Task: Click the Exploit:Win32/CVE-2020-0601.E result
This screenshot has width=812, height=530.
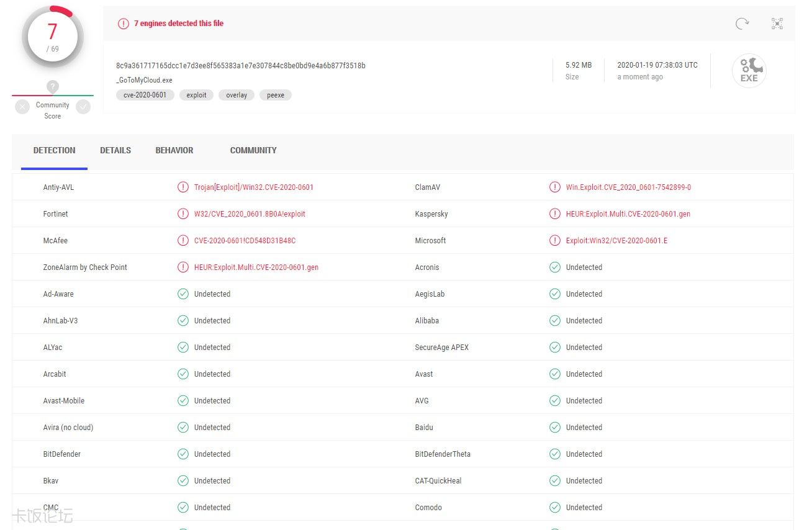Action: pos(617,240)
